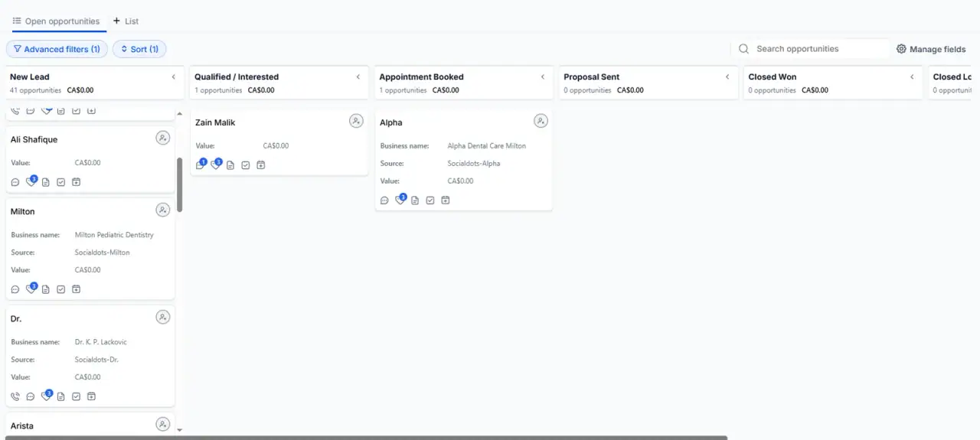Switch to Open opportunities tab
980x440 pixels.
click(x=57, y=21)
